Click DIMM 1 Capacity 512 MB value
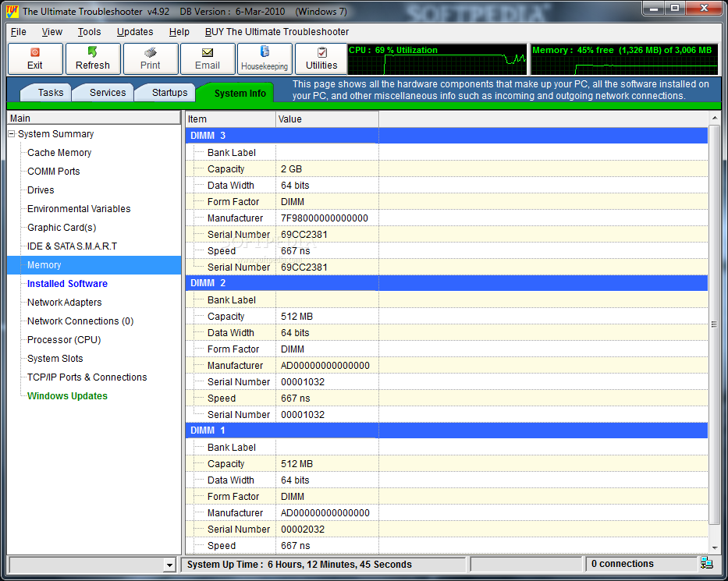The width and height of the screenshot is (728, 581). (297, 464)
